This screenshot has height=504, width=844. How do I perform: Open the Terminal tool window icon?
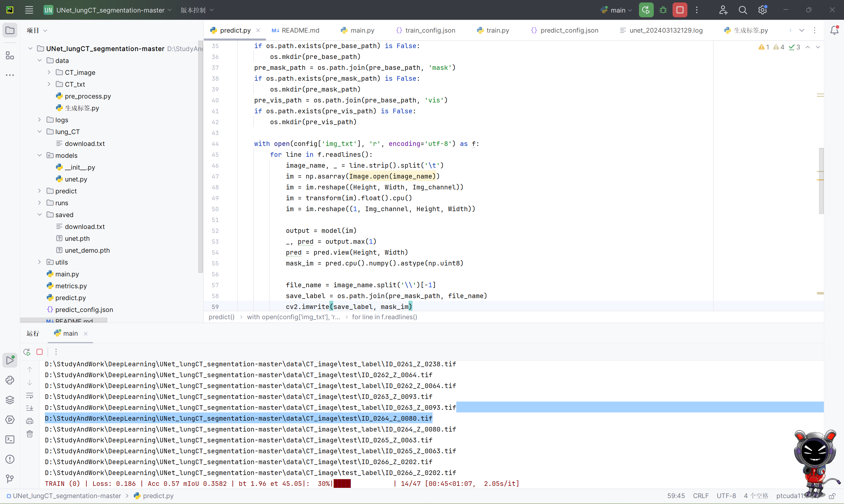pos(10,439)
